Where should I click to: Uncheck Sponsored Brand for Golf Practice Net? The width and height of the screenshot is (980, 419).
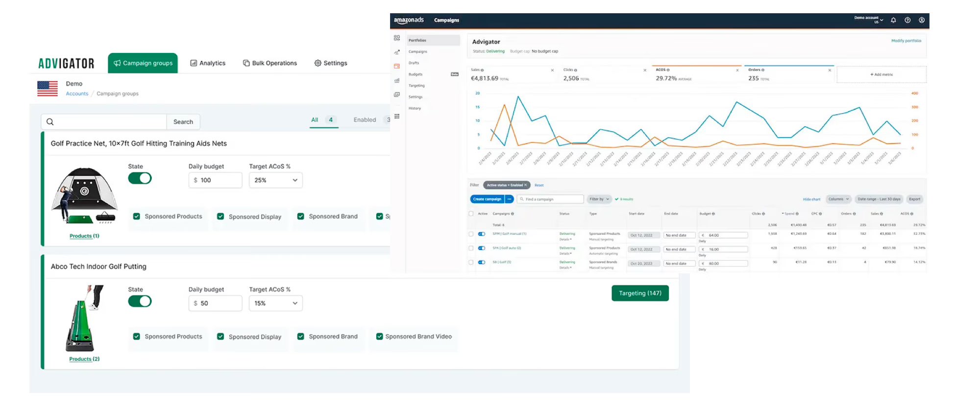[301, 216]
